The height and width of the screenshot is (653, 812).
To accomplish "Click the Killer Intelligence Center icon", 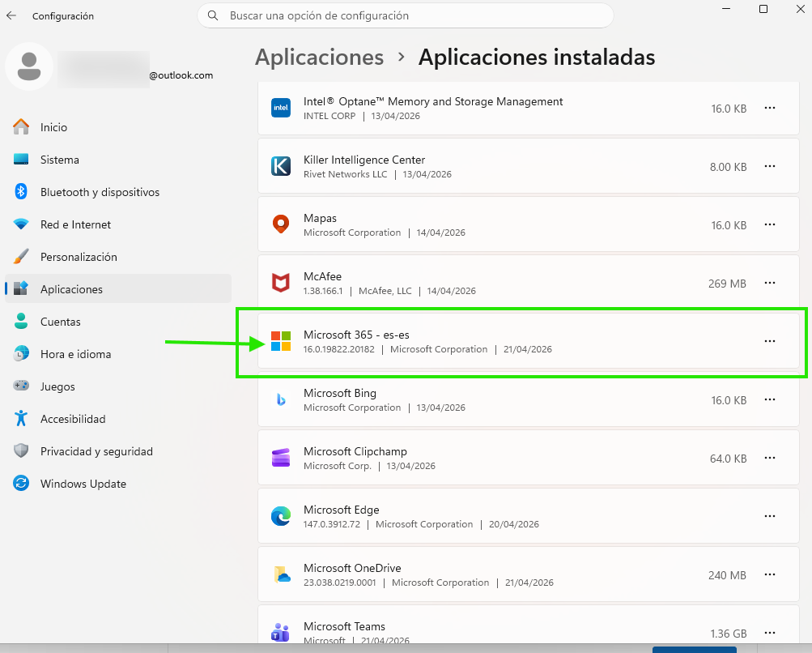I will (281, 166).
